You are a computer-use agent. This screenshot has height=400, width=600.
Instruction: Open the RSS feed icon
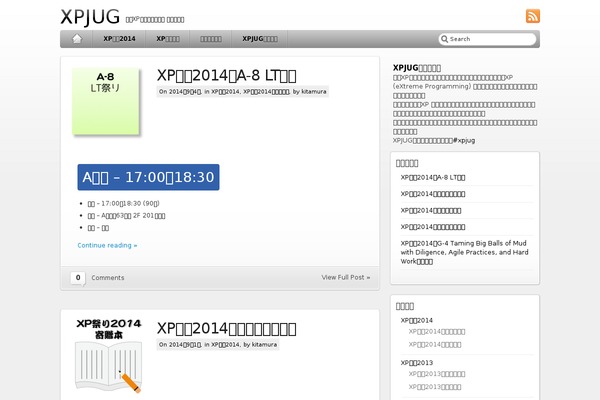[x=533, y=16]
